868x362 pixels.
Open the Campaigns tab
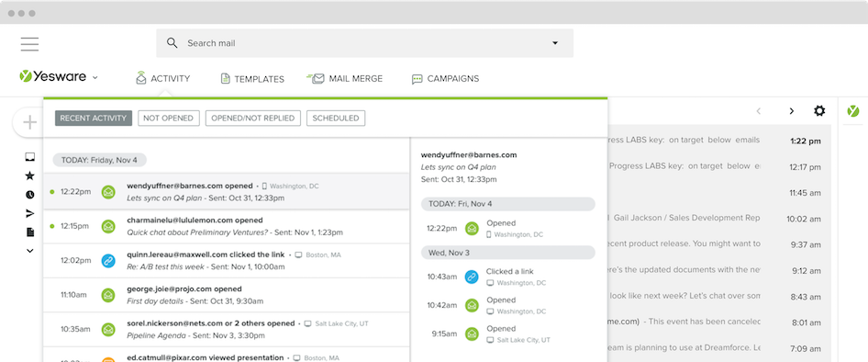pos(446,79)
